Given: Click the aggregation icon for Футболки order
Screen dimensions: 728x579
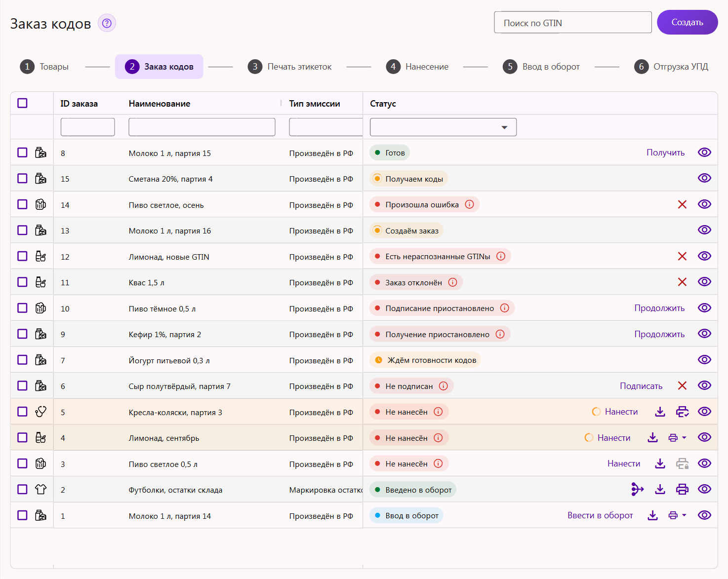Looking at the screenshot, I should [x=638, y=489].
